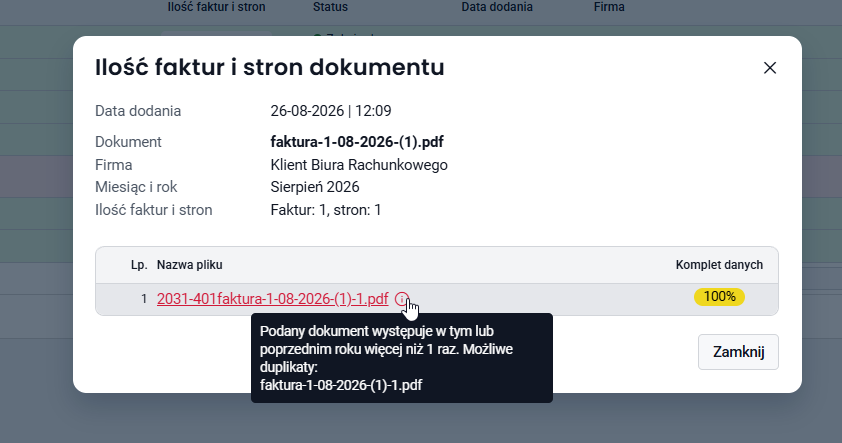Viewport: 842px width, 443px height.
Task: Click the Komplet danych column header
Action: (719, 265)
